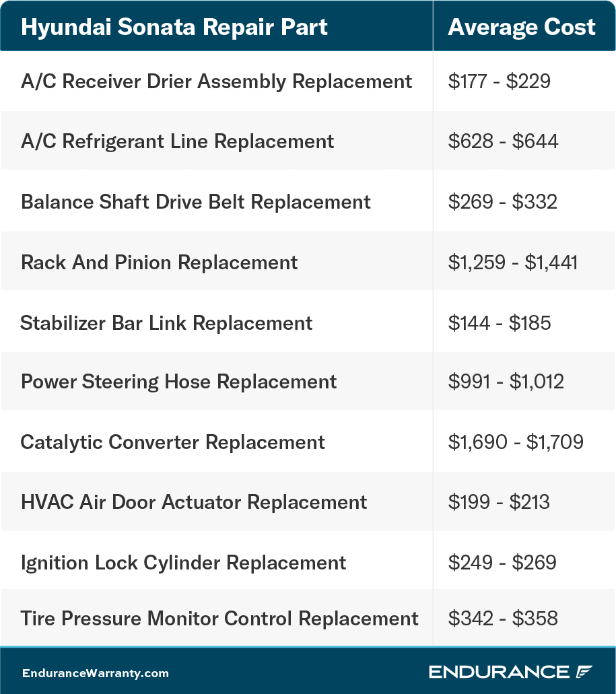Open the EnduranceWarranty.com link
The height and width of the screenshot is (694, 616).
tap(95, 673)
